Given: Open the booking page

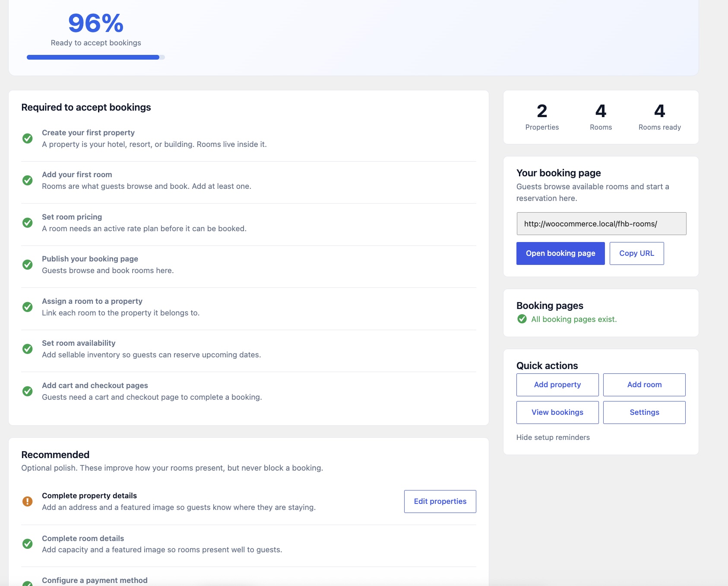Looking at the screenshot, I should [x=560, y=253].
